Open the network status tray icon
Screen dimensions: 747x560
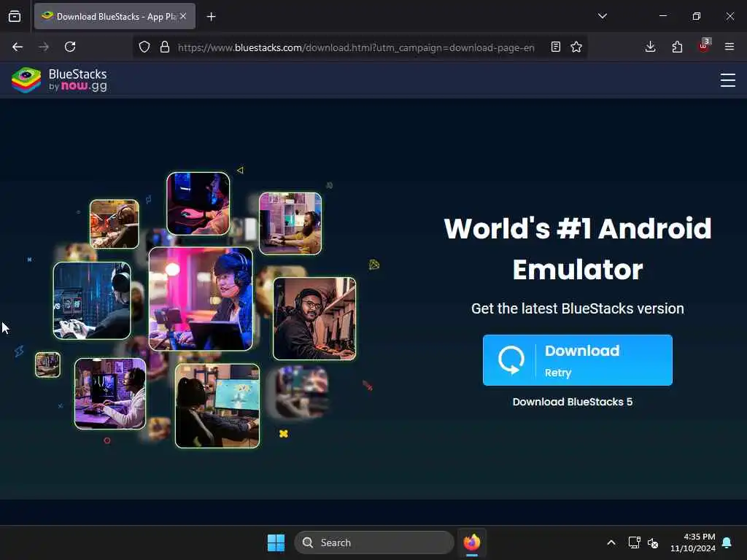(634, 542)
